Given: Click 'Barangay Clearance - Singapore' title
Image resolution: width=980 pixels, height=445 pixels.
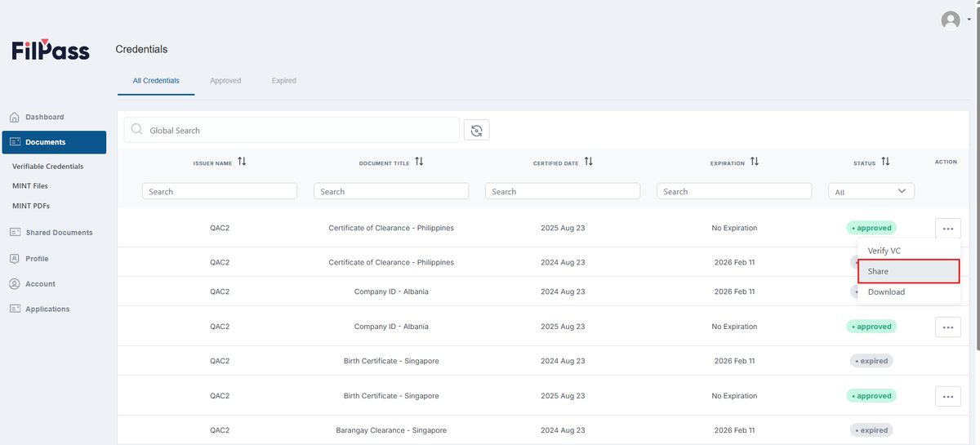Looking at the screenshot, I should (391, 430).
